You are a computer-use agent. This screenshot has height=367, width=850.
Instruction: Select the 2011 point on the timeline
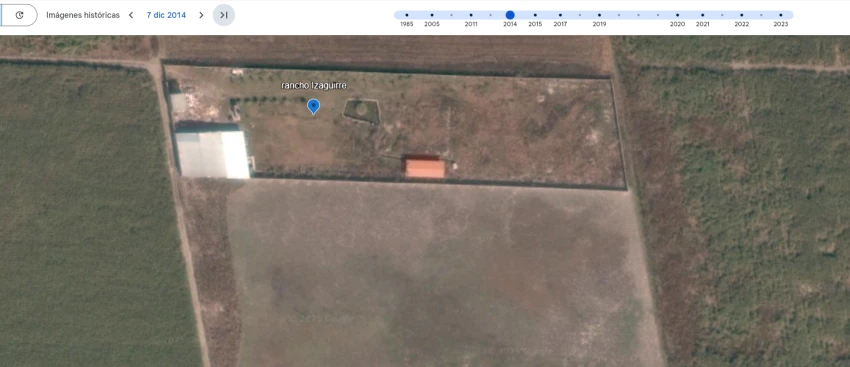471,15
